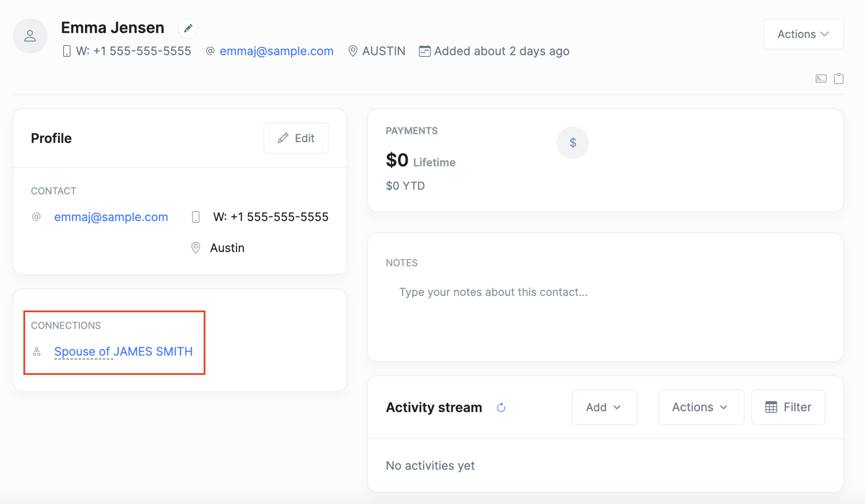
Task: Open the top-right Actions dropdown
Action: (x=803, y=34)
